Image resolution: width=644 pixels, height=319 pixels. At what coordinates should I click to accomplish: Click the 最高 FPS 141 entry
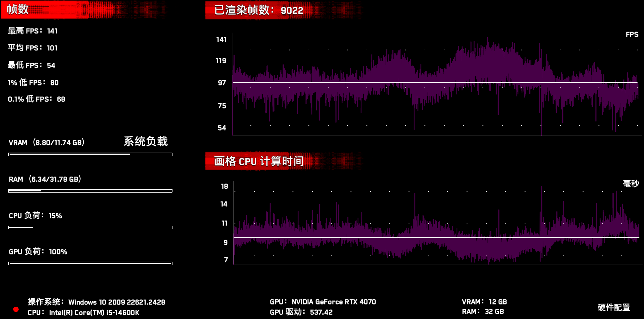(x=33, y=31)
